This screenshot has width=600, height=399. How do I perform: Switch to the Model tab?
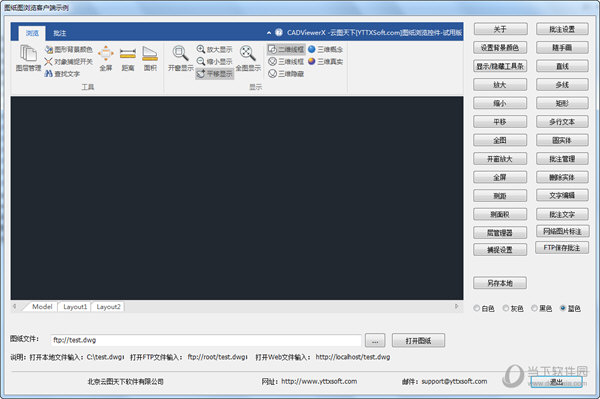click(42, 307)
